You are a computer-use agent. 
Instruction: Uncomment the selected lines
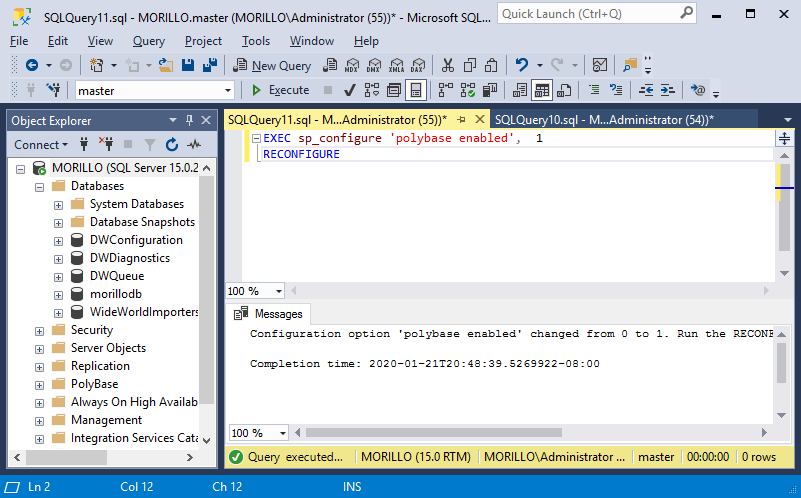pos(616,90)
